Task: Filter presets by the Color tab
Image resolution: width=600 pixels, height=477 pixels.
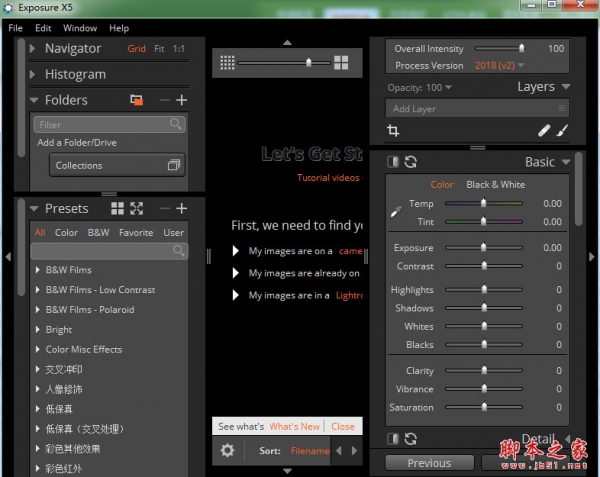Action: 66,233
